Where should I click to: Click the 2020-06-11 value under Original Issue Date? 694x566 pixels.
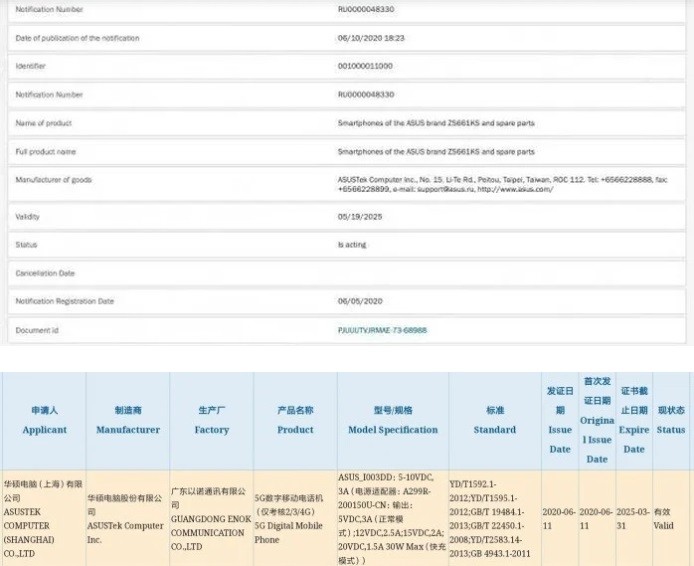596,519
